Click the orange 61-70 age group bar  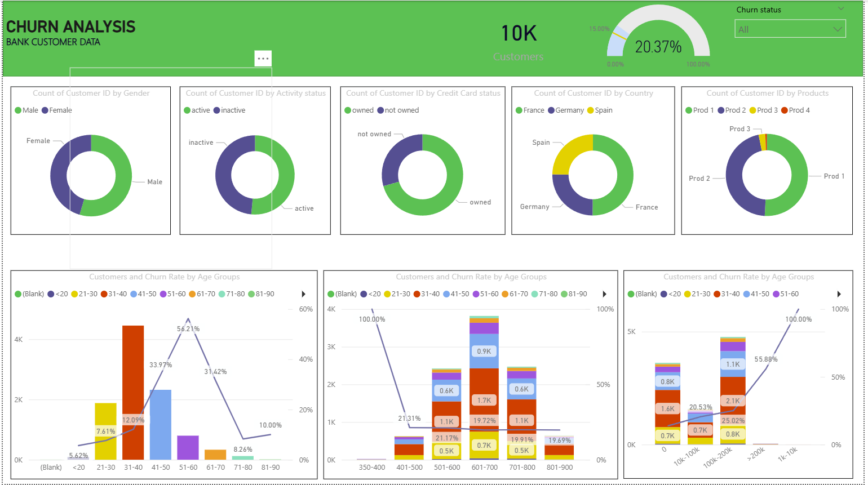coord(215,455)
